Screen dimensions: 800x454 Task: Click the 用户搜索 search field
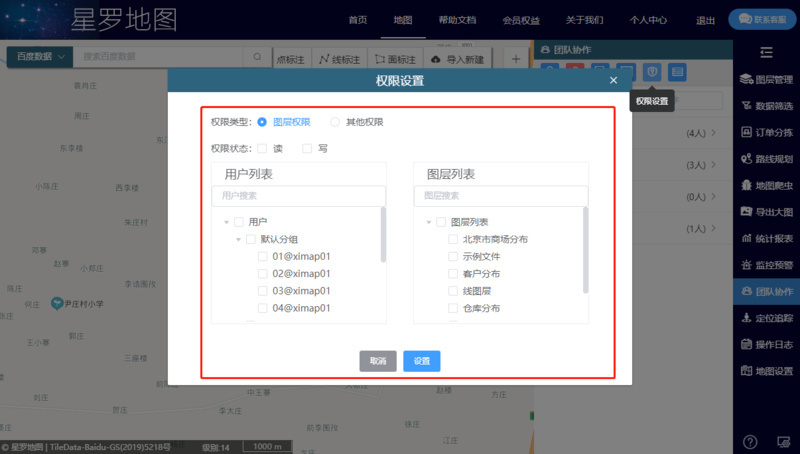coord(298,196)
